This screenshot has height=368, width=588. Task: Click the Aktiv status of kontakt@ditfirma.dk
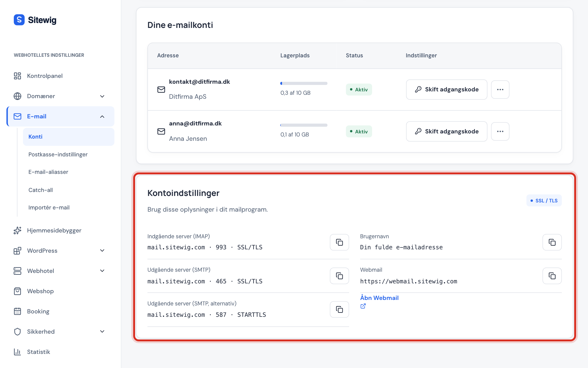pos(359,90)
